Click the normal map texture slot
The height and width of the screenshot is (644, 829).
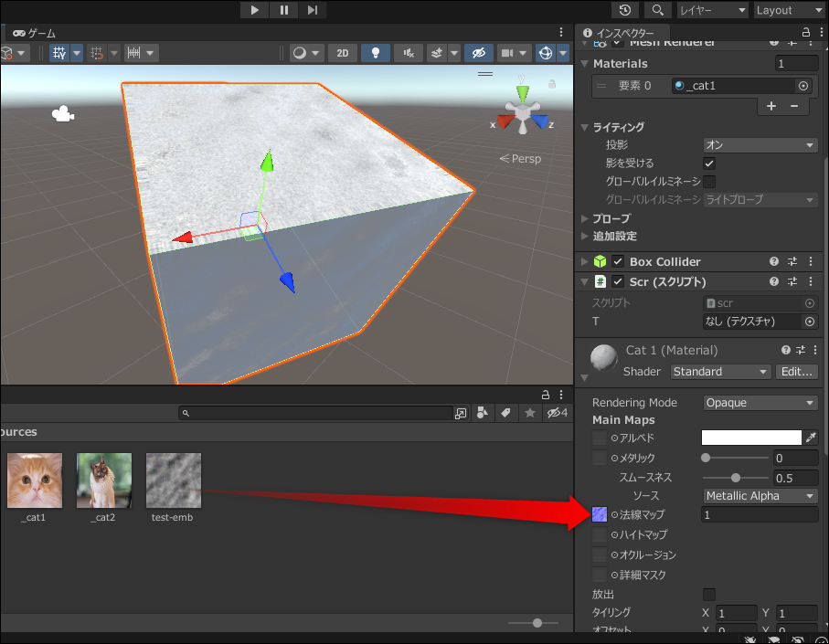point(600,514)
